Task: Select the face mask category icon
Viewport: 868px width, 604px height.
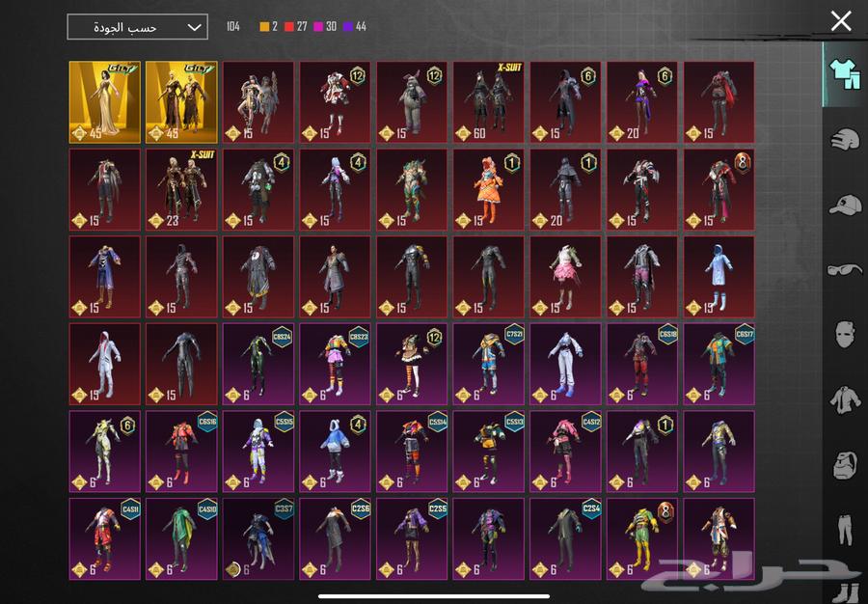Action: click(x=844, y=334)
